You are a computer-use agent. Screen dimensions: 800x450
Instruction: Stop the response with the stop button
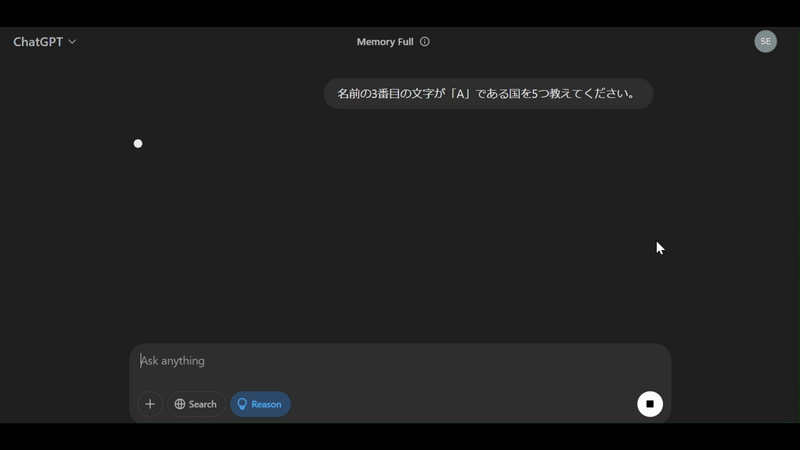click(x=649, y=404)
